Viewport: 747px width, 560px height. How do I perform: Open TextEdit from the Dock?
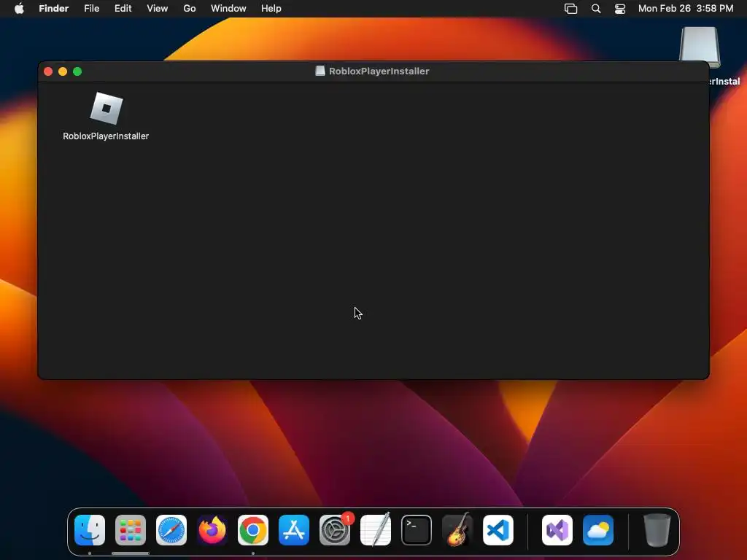[x=376, y=530]
